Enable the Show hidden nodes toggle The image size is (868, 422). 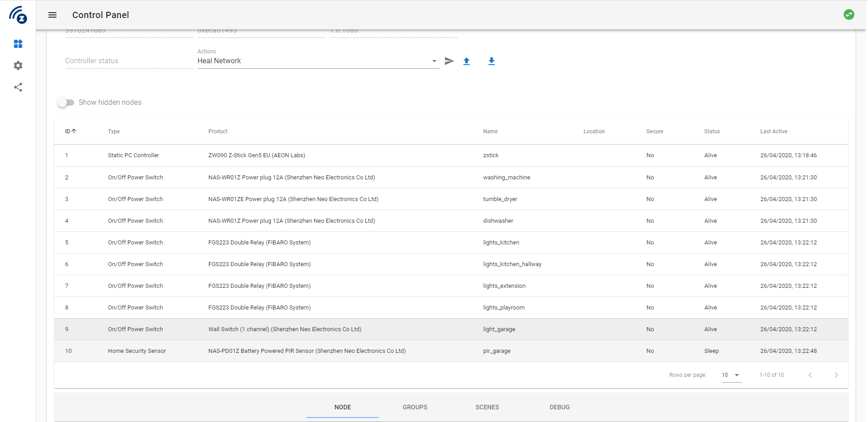[66, 103]
